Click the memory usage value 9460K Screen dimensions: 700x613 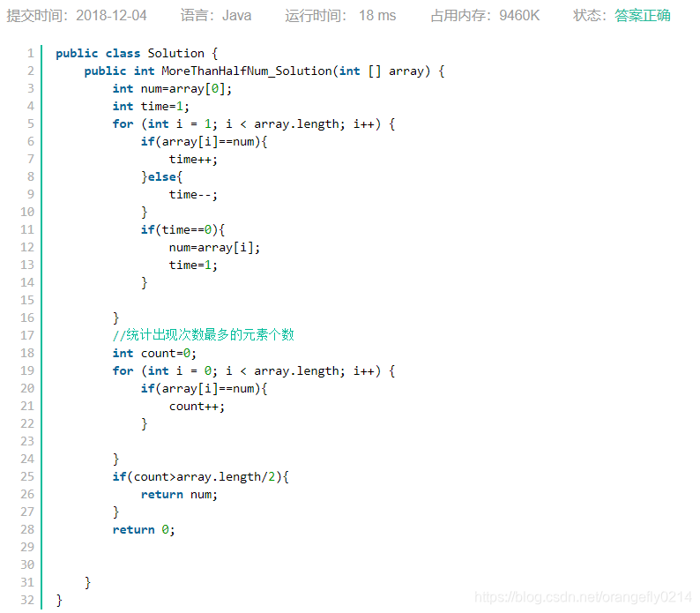(519, 16)
